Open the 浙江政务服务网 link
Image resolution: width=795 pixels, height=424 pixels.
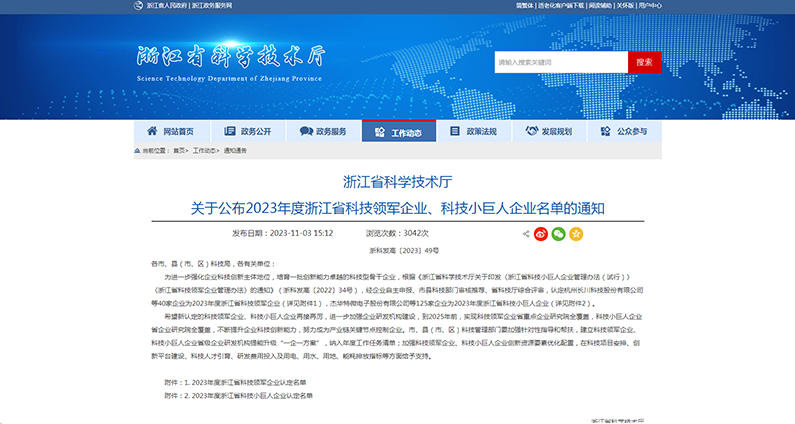212,6
